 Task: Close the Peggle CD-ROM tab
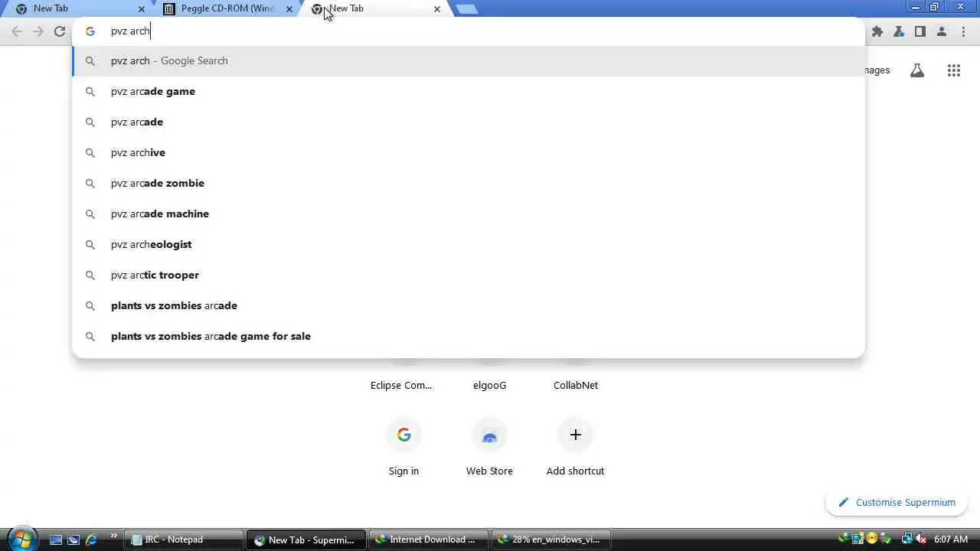click(289, 9)
